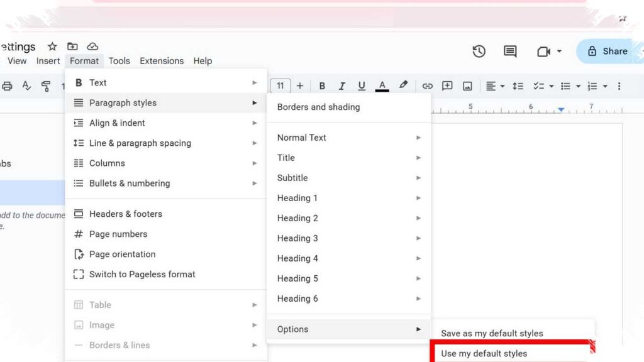Viewport: 644px width, 362px height.
Task: Click line and paragraph spacing icon
Action: tap(518, 86)
